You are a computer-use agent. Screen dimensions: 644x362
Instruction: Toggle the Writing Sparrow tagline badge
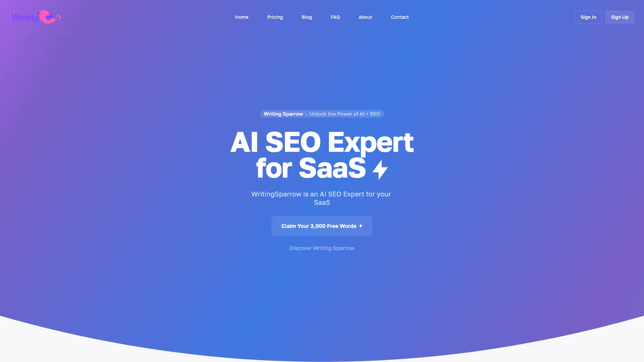322,114
